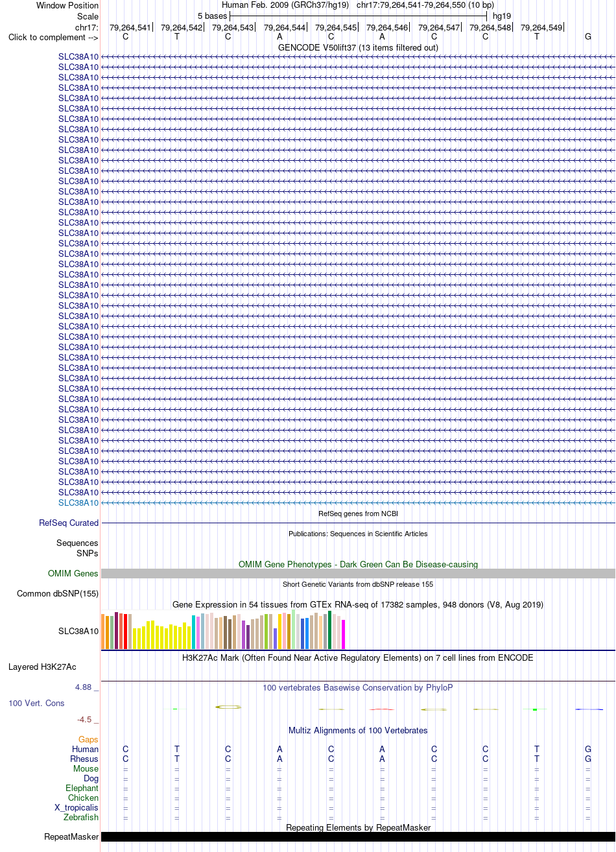Screen dimensions: 616x852
Task: Open Multiz Alignments of 100 Vertebrates title
Action: 358,730
